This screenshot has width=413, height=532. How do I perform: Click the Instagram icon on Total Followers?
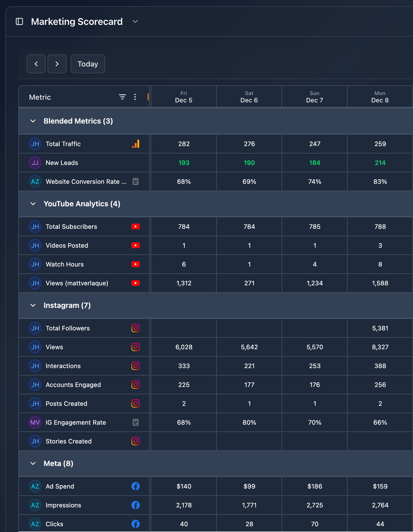pos(136,328)
